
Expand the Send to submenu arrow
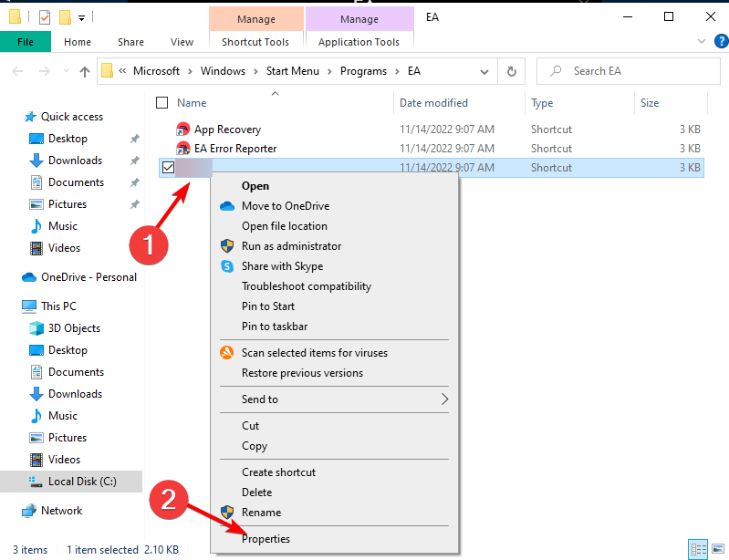pos(444,399)
